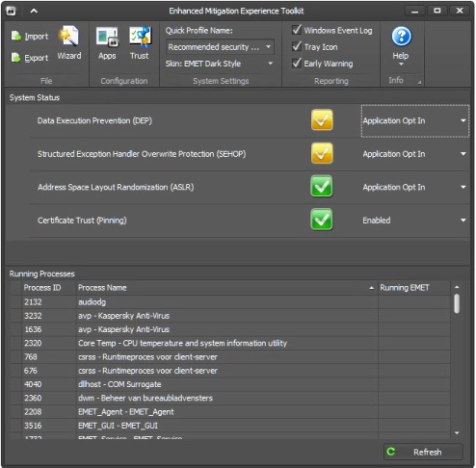Screen dimensions: 476x468
Task: Open the ASLR setting dropdown
Action: pyautogui.click(x=415, y=187)
